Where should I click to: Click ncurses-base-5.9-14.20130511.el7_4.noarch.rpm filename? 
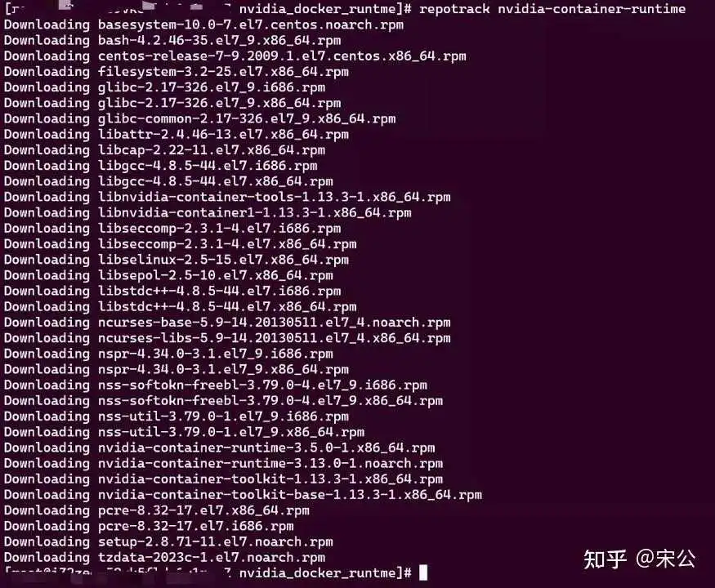click(x=274, y=323)
